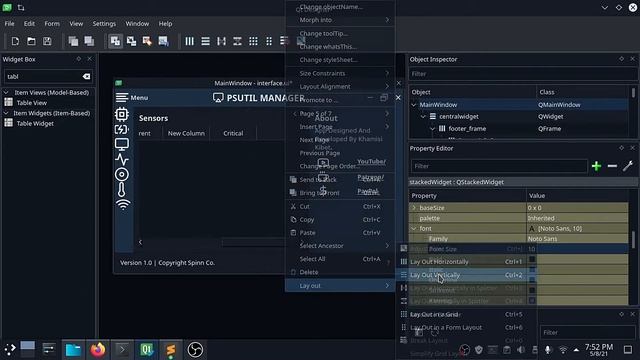Viewport: 640px width, 360px height.
Task: Open Morph into submenu
Action: tap(340, 20)
